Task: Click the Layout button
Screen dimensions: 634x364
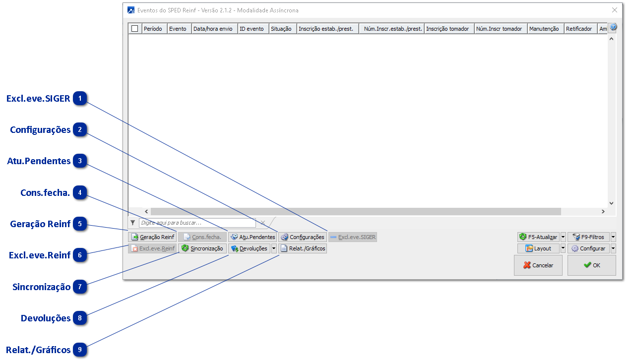Action: coord(539,248)
